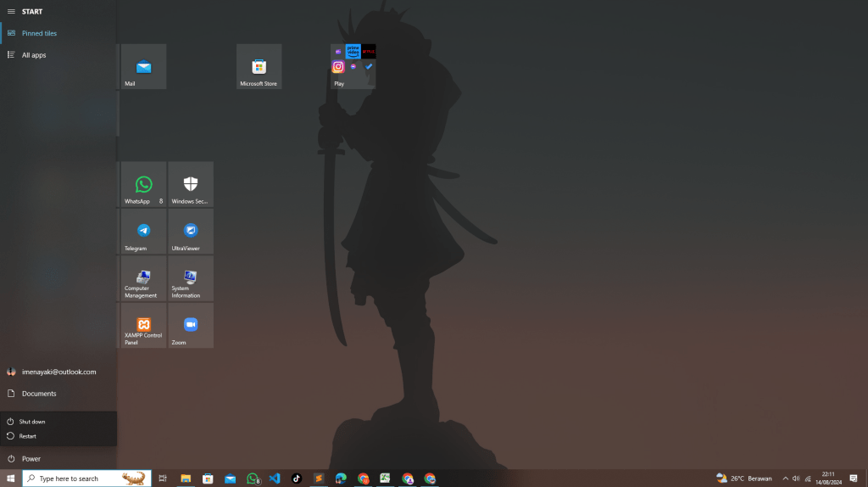The width and height of the screenshot is (868, 487).
Task: Choose Shut down from power menu
Action: click(32, 422)
